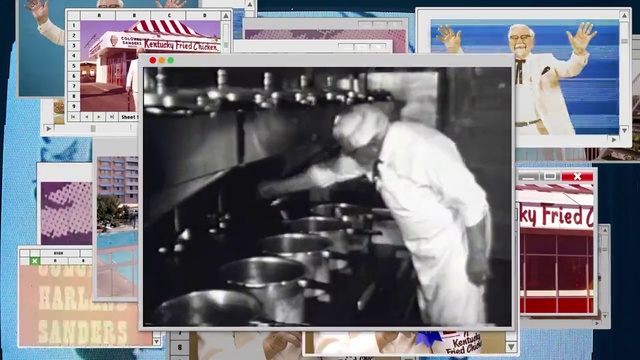Screen dimensions: 640x360
Task: Go to next sheet using the right arrow
Action: click(99, 117)
